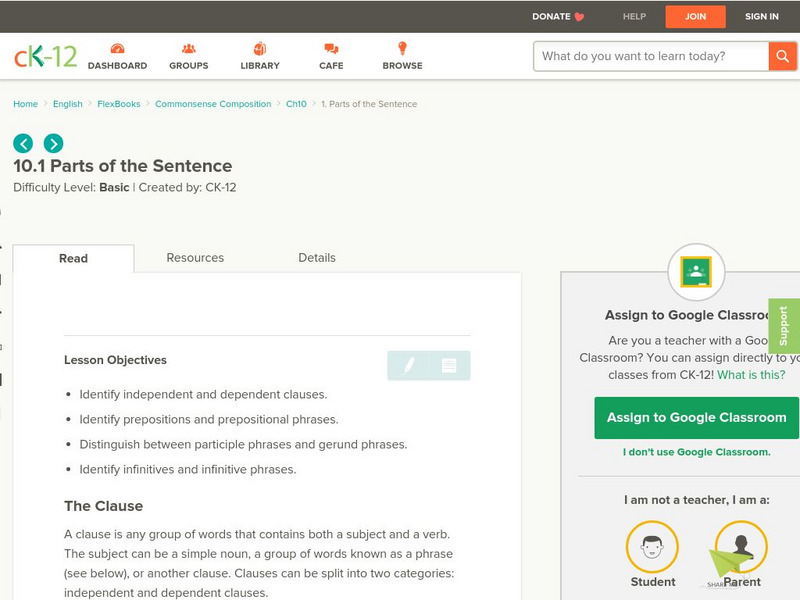Click the orange search magnifier button
The image size is (800, 600).
(x=782, y=56)
